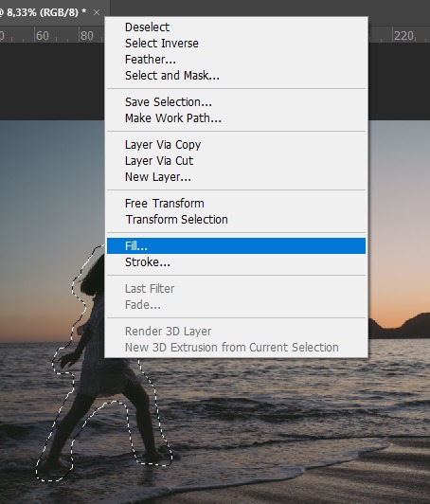Image resolution: width=430 pixels, height=504 pixels.
Task: Choose Transform Selection
Action: pyautogui.click(x=236, y=220)
